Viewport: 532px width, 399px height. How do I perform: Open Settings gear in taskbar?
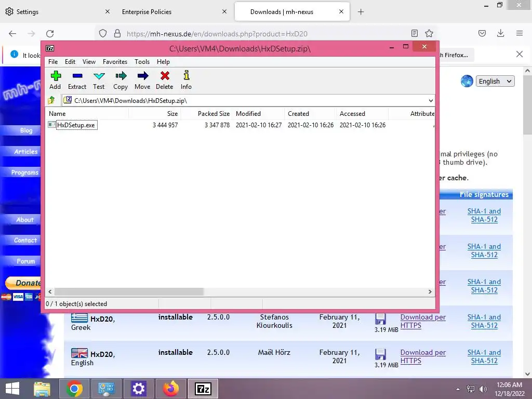coord(138,389)
